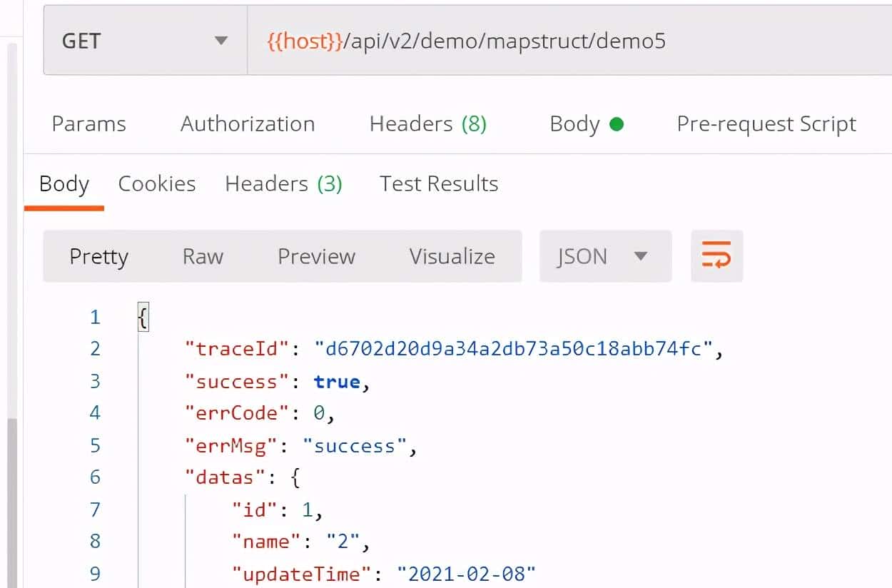Viewport: 892px width, 588px height.
Task: Toggle the line wrap icon near JSON dropdown
Action: (x=716, y=256)
